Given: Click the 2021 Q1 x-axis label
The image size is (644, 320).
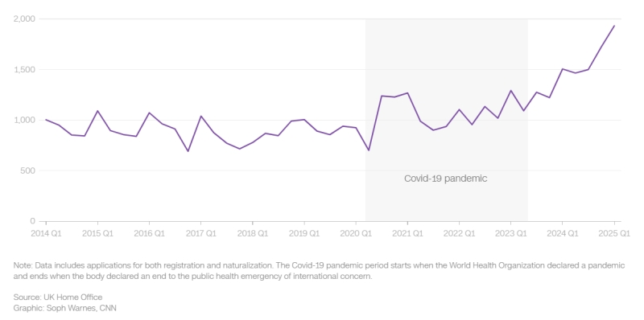Looking at the screenshot, I should pos(407,233).
